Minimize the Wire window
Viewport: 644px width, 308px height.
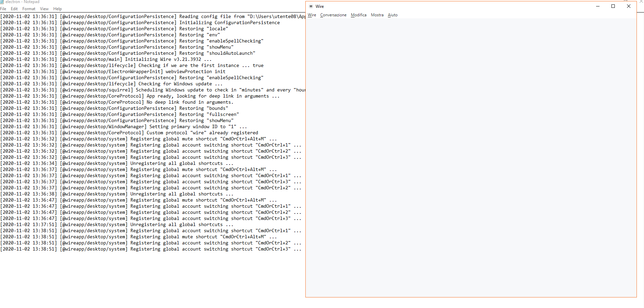(598, 6)
